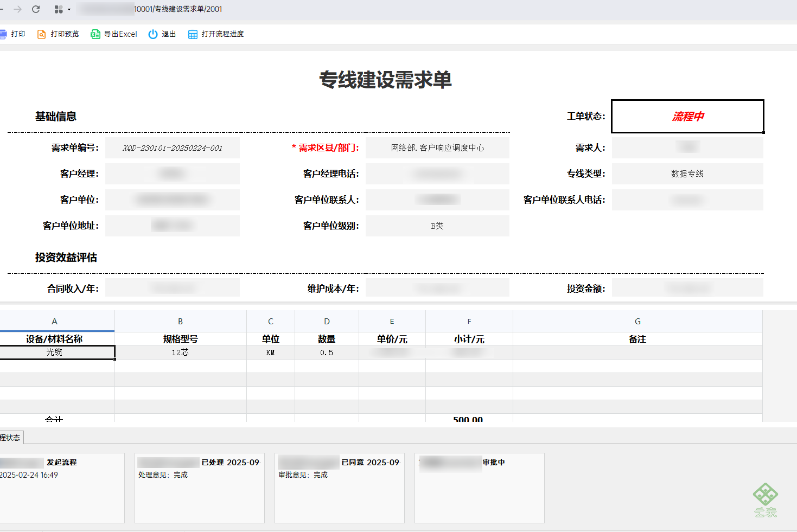Select the 光缆 cell

[x=57, y=352]
